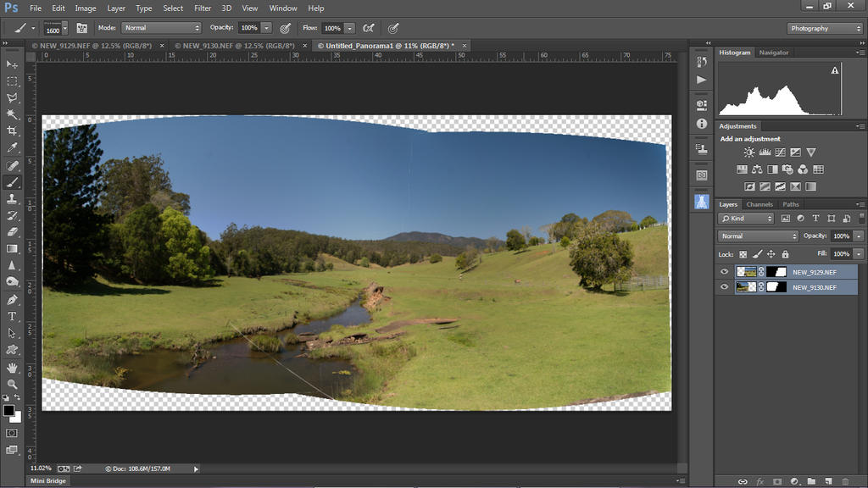This screenshot has width=868, height=488.
Task: Switch to the Channels tab
Action: [x=759, y=204]
